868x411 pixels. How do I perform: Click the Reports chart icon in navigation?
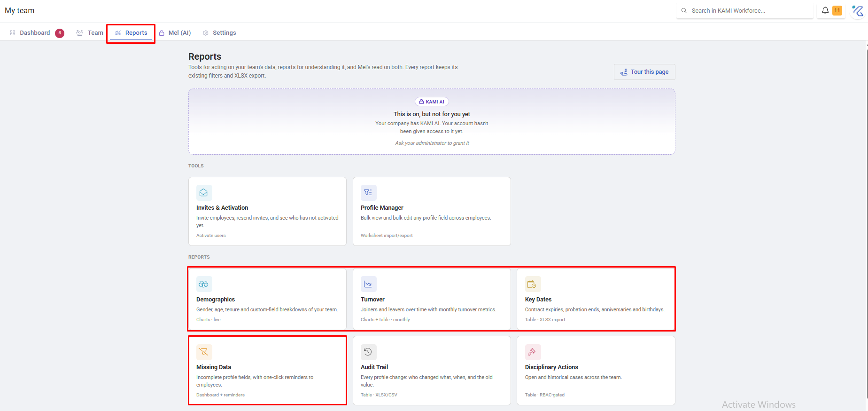(x=118, y=33)
